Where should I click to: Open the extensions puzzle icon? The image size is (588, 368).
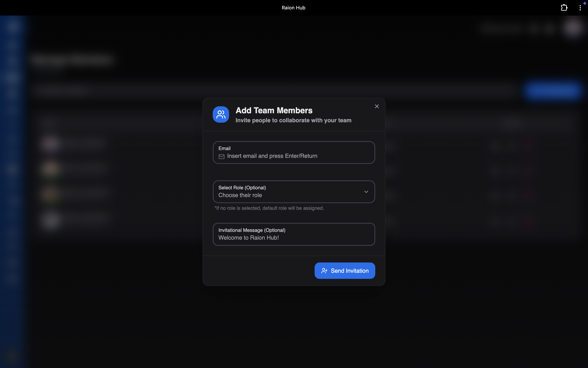[x=564, y=8]
